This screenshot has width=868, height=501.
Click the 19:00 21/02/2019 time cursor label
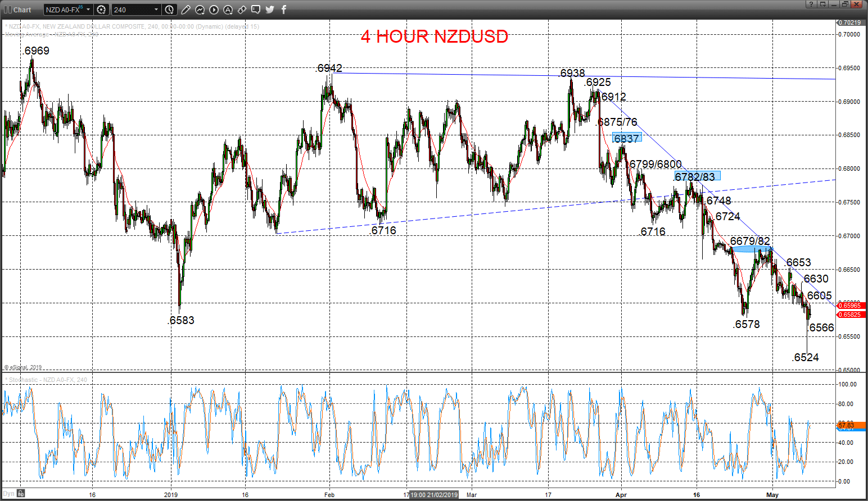pyautogui.click(x=434, y=495)
